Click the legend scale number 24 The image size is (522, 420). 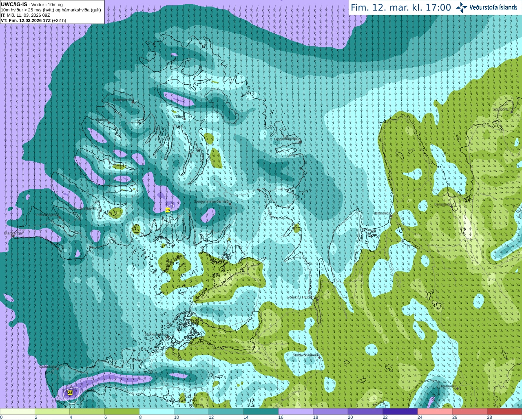(420, 417)
